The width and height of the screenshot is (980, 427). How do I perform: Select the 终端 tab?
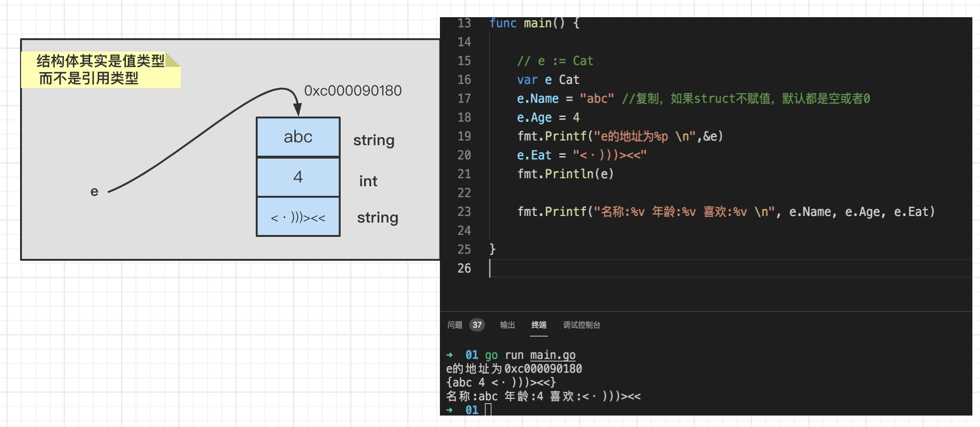point(539,325)
